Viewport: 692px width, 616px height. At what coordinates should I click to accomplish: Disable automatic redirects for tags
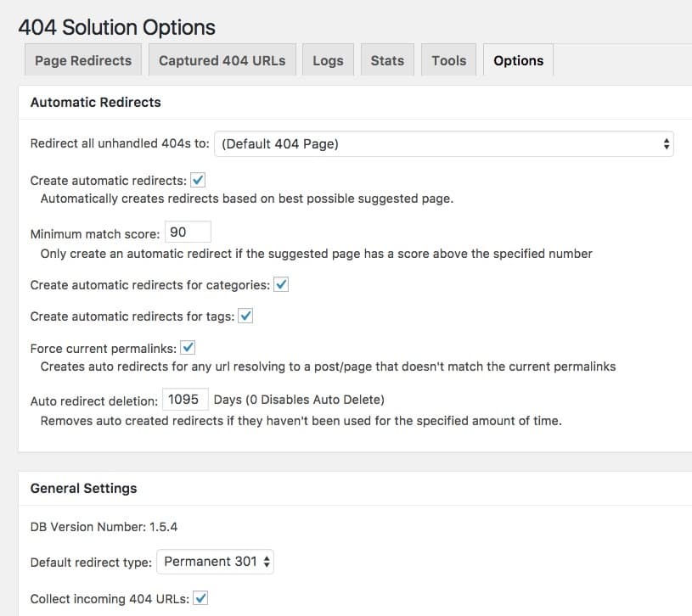click(x=245, y=316)
